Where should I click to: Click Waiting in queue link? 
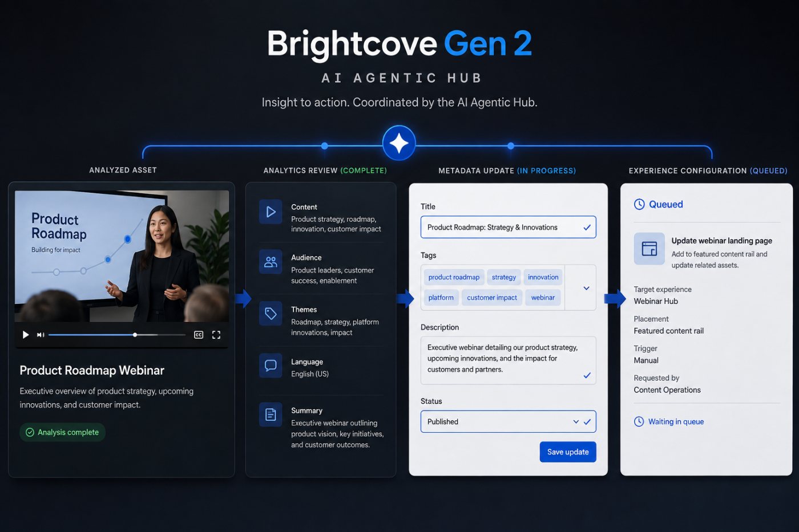[x=676, y=421]
